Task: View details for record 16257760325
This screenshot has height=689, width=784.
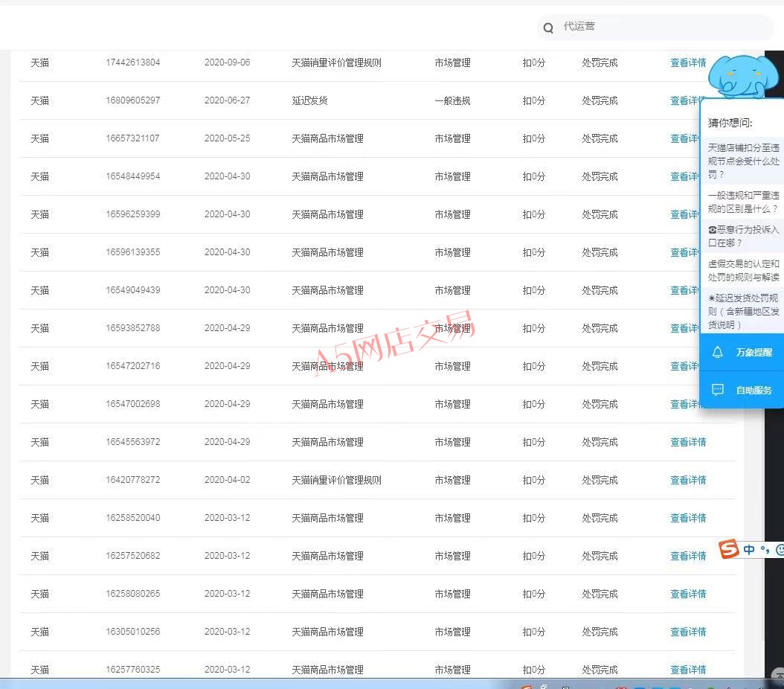Action: (688, 670)
